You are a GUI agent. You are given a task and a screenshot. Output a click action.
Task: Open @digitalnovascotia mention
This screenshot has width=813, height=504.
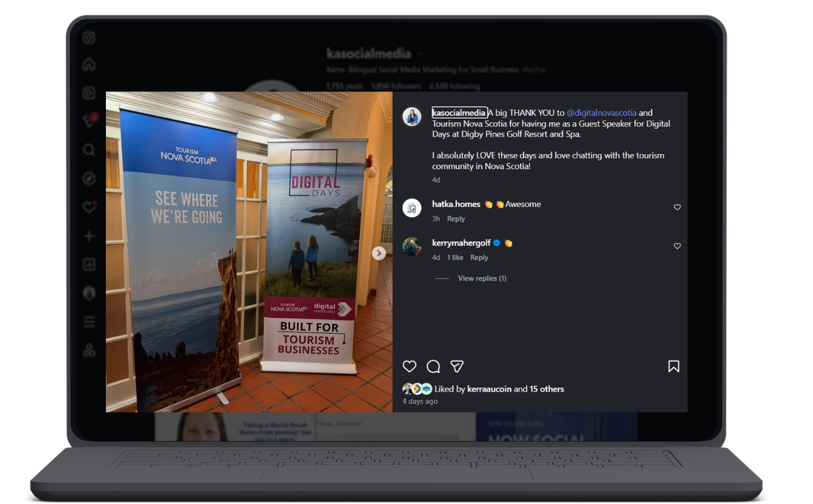click(x=601, y=113)
